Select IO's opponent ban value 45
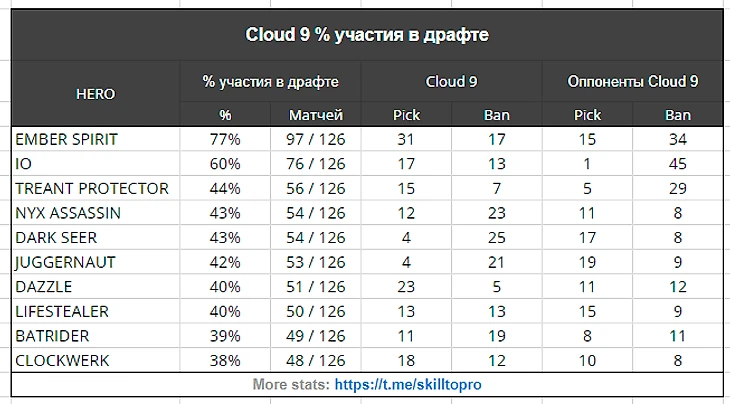The width and height of the screenshot is (730, 404). (678, 164)
